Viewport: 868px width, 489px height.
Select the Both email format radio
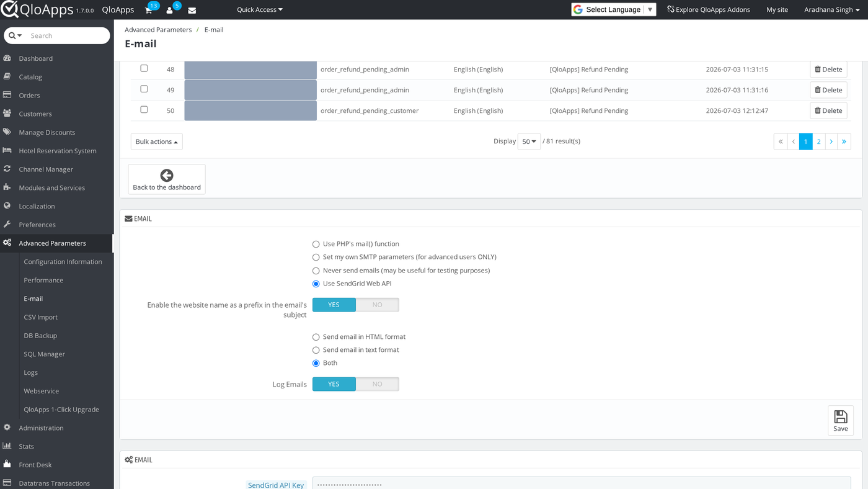point(316,363)
